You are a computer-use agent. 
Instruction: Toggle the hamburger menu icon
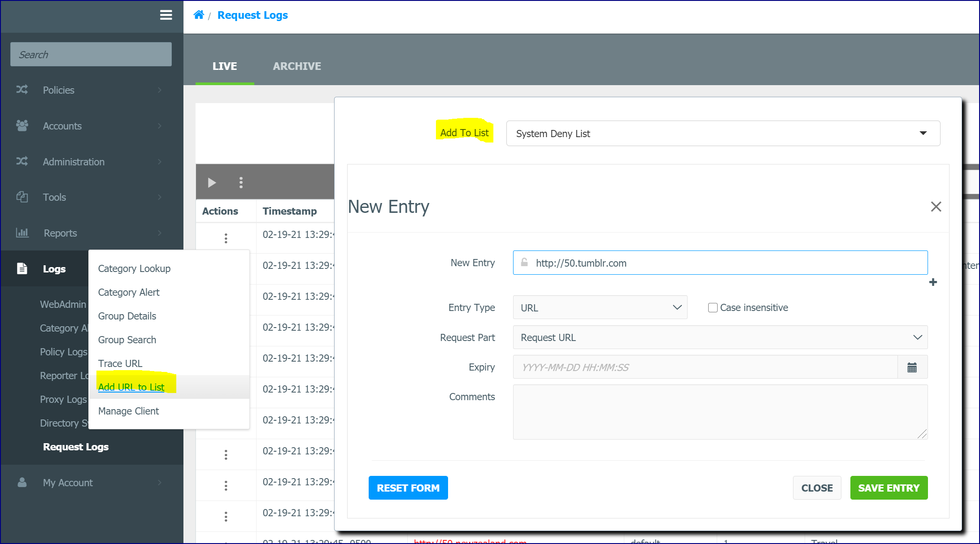166,15
